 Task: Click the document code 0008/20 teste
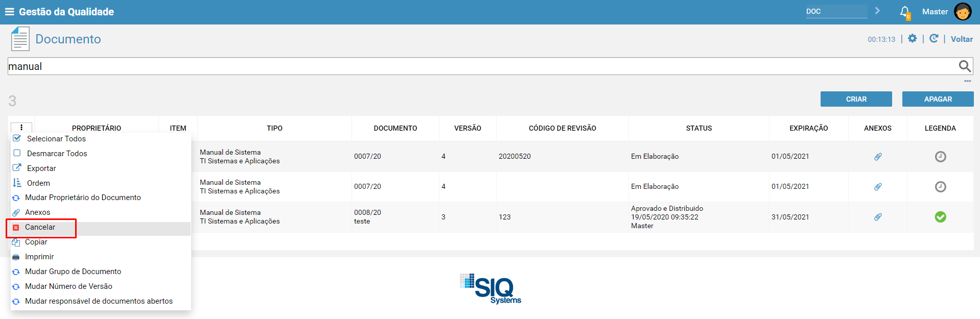pos(367,217)
